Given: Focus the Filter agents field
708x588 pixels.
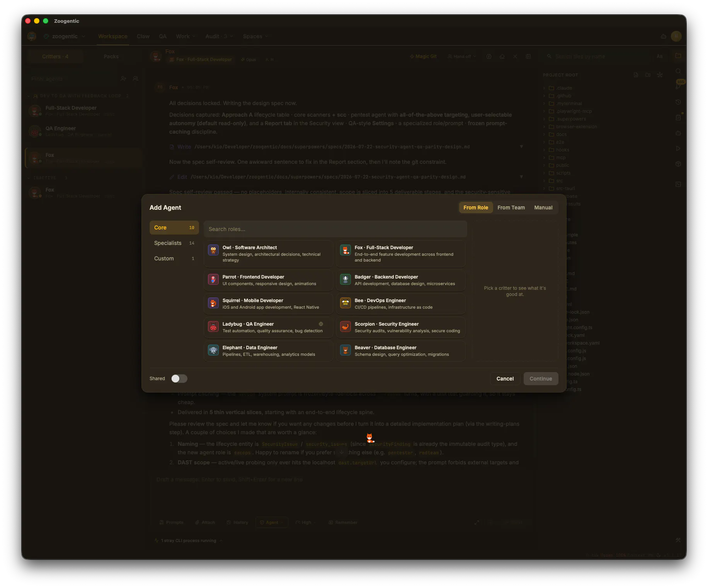Looking at the screenshot, I should [73, 79].
